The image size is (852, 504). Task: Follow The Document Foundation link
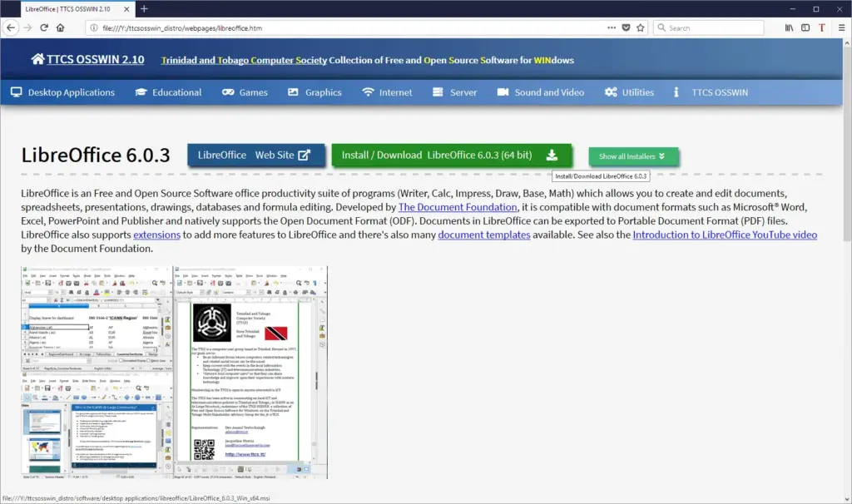coord(458,207)
